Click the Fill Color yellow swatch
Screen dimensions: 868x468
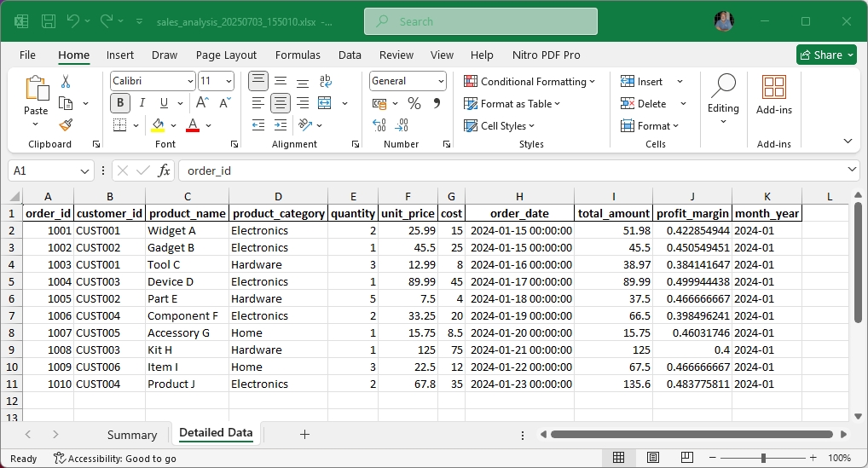(x=158, y=125)
